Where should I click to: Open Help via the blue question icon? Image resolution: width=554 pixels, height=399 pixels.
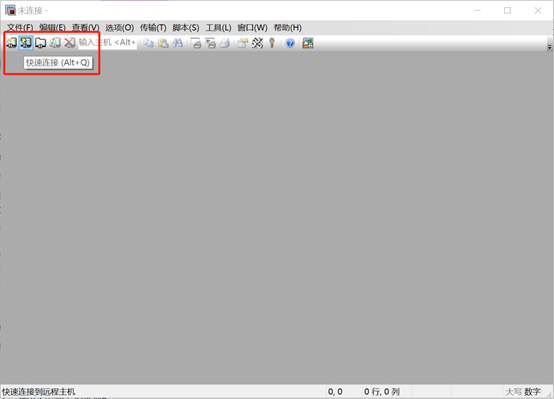[290, 43]
